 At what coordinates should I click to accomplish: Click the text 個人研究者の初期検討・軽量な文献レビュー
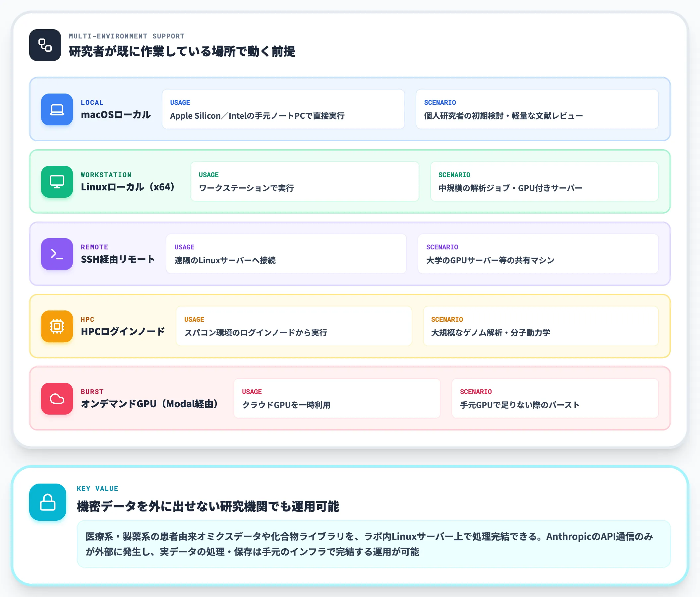tap(503, 116)
